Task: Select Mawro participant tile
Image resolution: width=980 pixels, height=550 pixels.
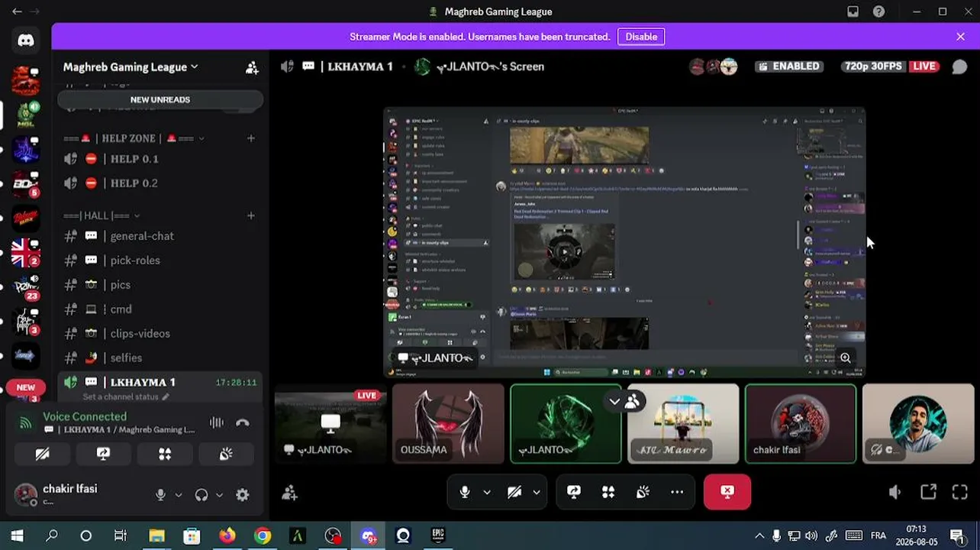Action: tap(683, 424)
